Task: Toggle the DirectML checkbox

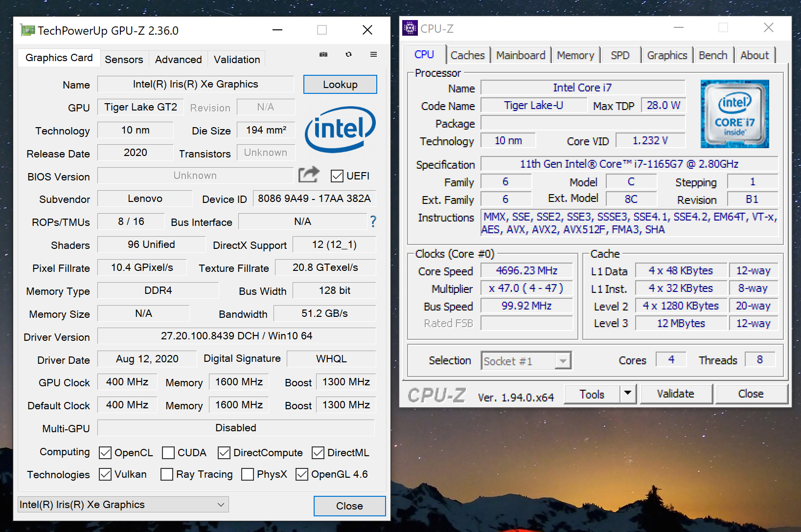Action: [x=318, y=453]
